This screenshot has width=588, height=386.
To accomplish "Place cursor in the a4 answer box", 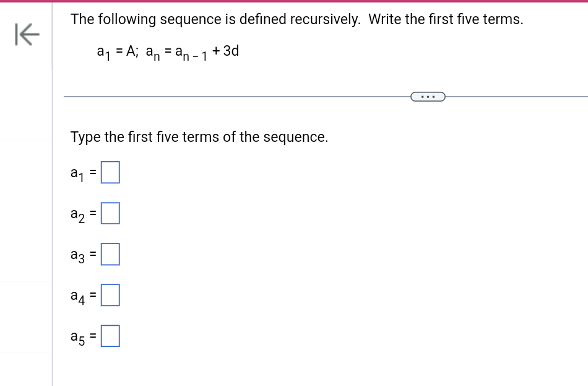I will 110,295.
